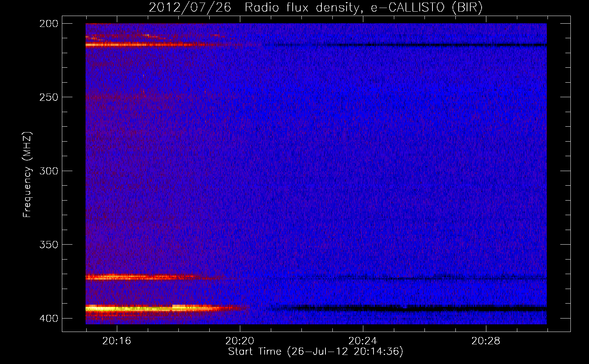Click the "350" frequency tick label
The height and width of the screenshot is (364, 589).
pyautogui.click(x=49, y=244)
